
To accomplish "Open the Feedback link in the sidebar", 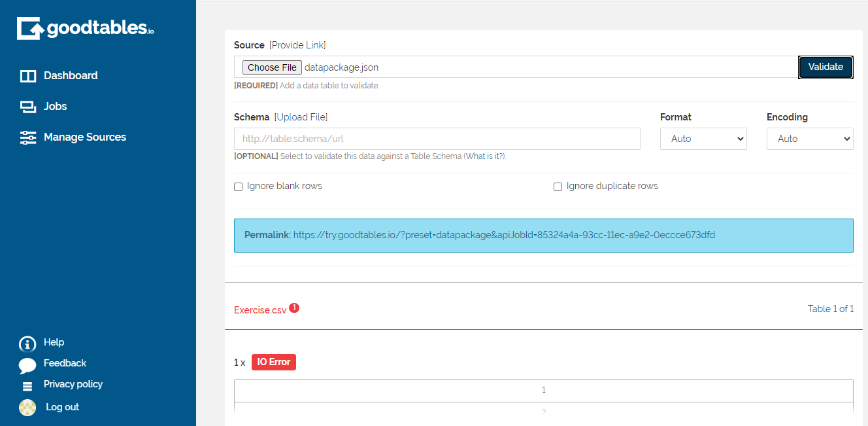I will point(65,363).
